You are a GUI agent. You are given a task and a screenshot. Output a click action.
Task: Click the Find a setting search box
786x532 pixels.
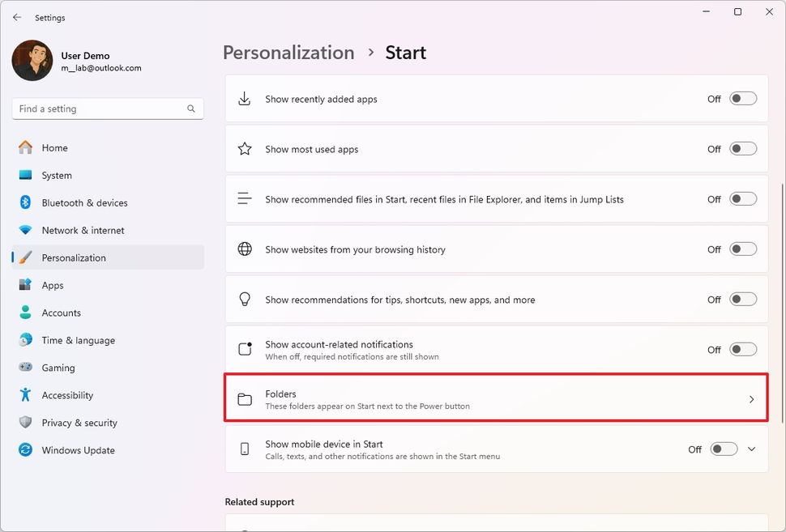pos(99,109)
